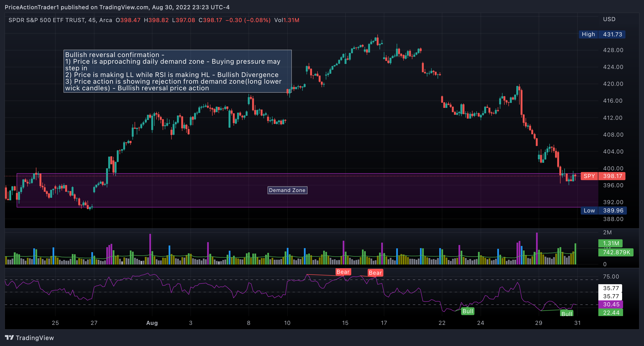This screenshot has height=346, width=644.
Task: Click the Demand Zone label
Action: [287, 190]
